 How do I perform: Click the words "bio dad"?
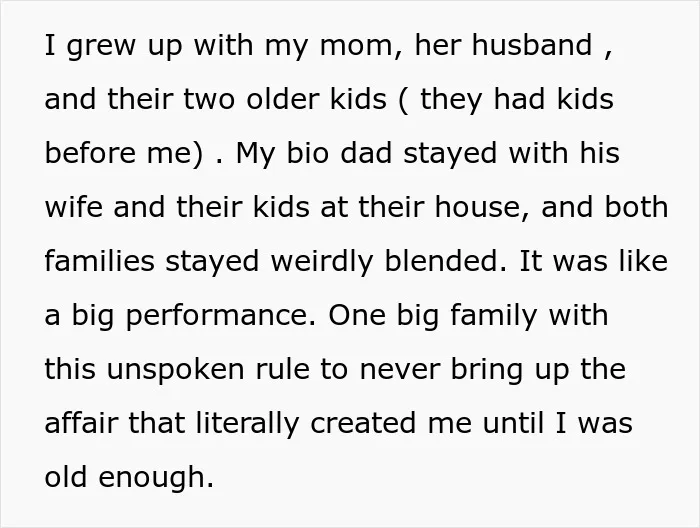point(339,153)
